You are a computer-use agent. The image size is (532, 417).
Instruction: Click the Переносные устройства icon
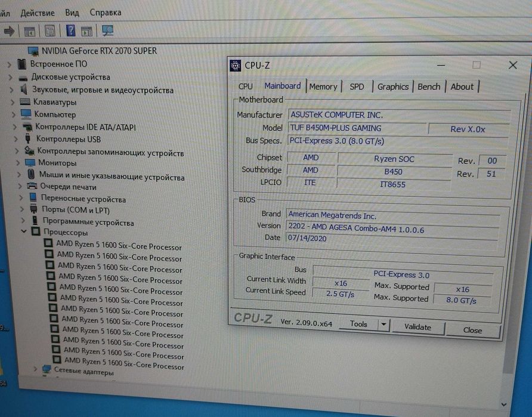(33, 197)
